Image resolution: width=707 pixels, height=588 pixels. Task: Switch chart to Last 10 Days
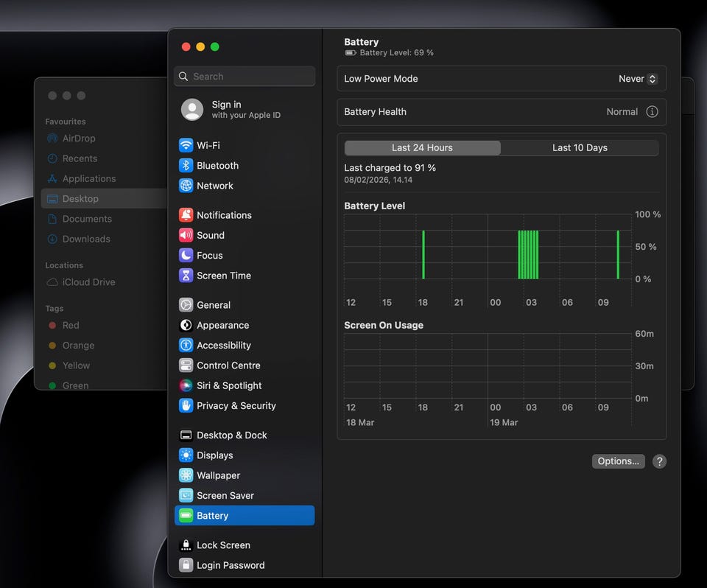580,148
